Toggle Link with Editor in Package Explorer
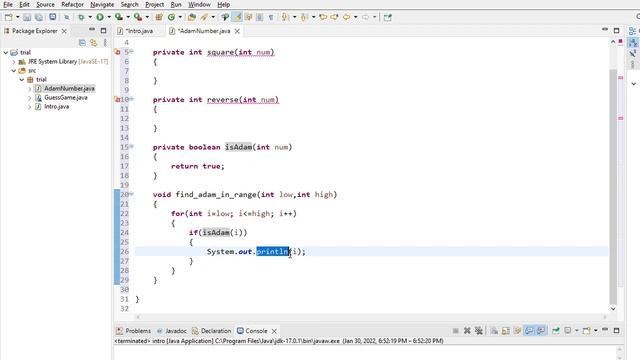 pos(94,42)
